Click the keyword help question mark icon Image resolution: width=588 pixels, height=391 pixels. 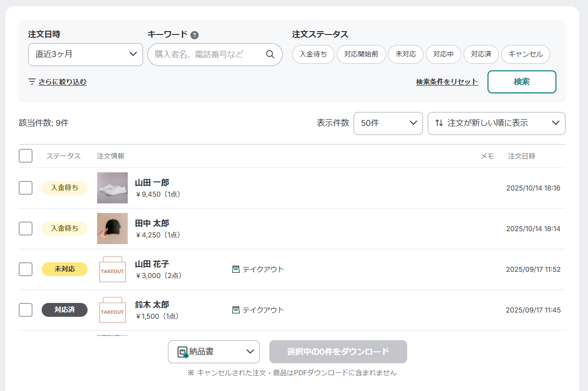(194, 35)
